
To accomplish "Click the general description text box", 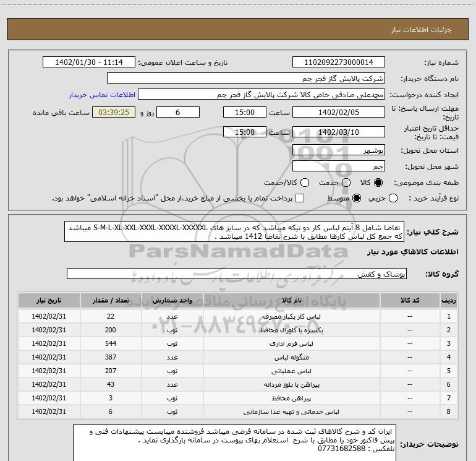I will pyautogui.click(x=234, y=231).
